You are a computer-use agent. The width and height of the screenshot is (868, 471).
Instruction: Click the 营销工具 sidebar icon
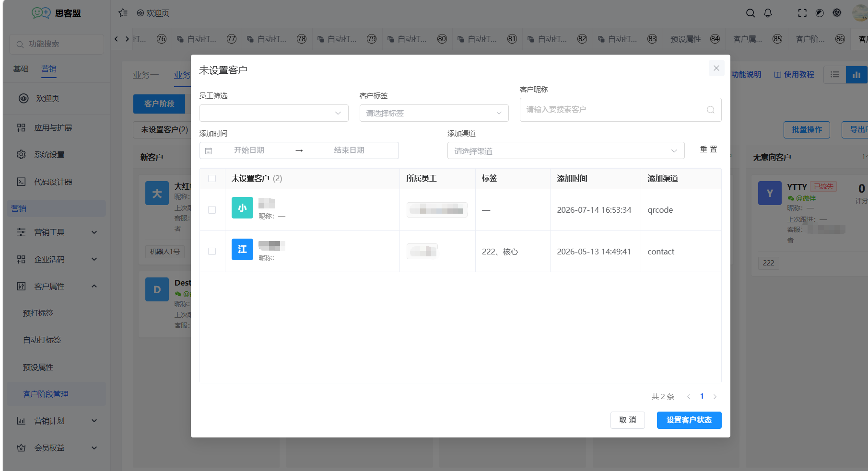pos(21,232)
